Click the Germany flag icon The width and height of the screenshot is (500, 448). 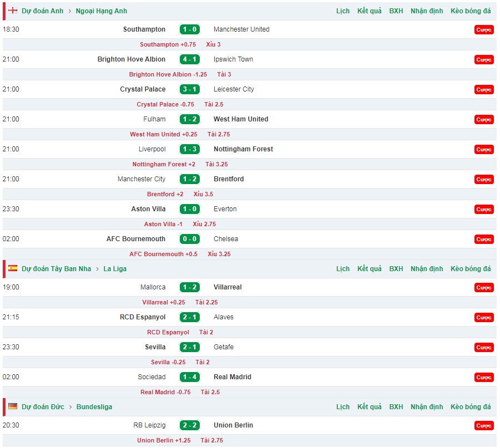point(13,406)
